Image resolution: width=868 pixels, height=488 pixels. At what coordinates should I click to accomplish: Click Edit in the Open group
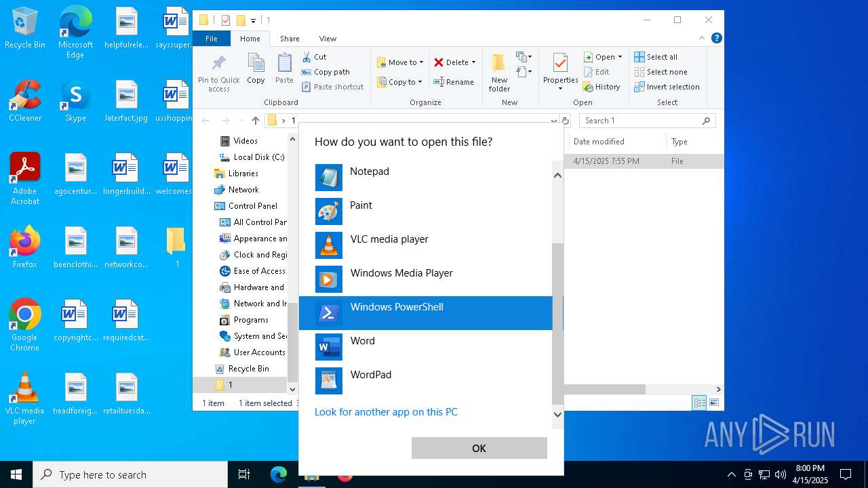pos(596,72)
